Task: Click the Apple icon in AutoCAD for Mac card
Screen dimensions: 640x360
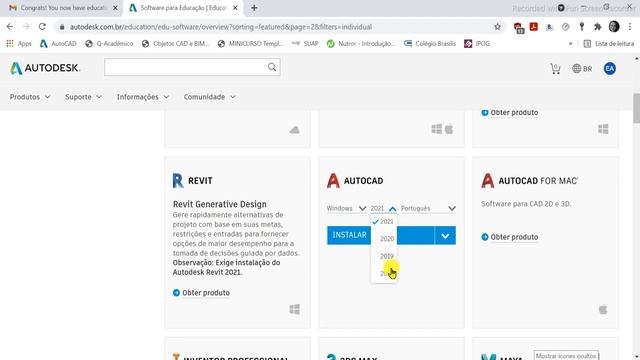Action: tap(603, 309)
